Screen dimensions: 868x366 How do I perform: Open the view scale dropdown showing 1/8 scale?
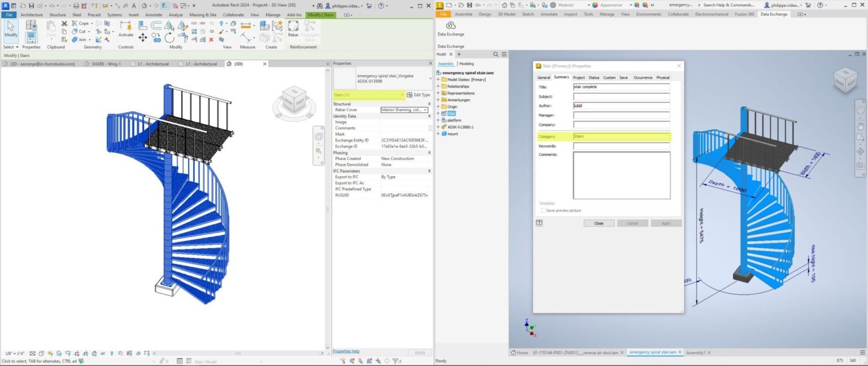(x=15, y=353)
